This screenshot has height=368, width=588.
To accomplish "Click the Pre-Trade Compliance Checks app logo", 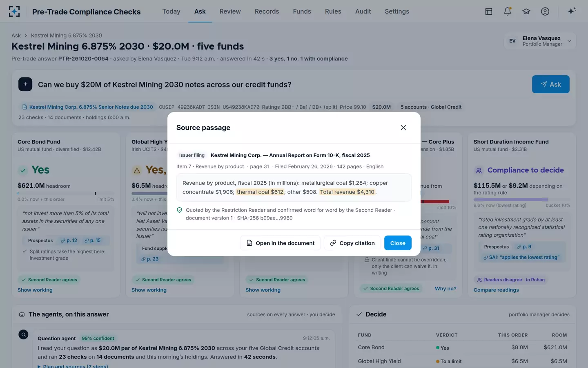I will pos(14,11).
